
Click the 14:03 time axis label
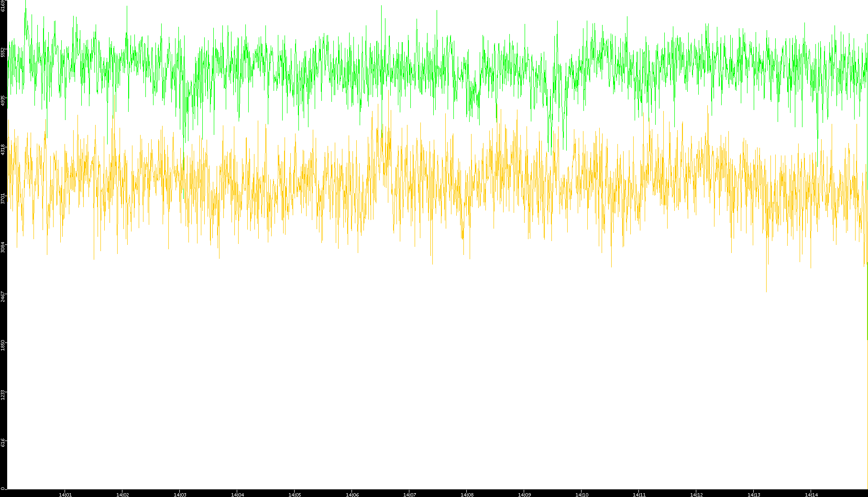pos(180,494)
